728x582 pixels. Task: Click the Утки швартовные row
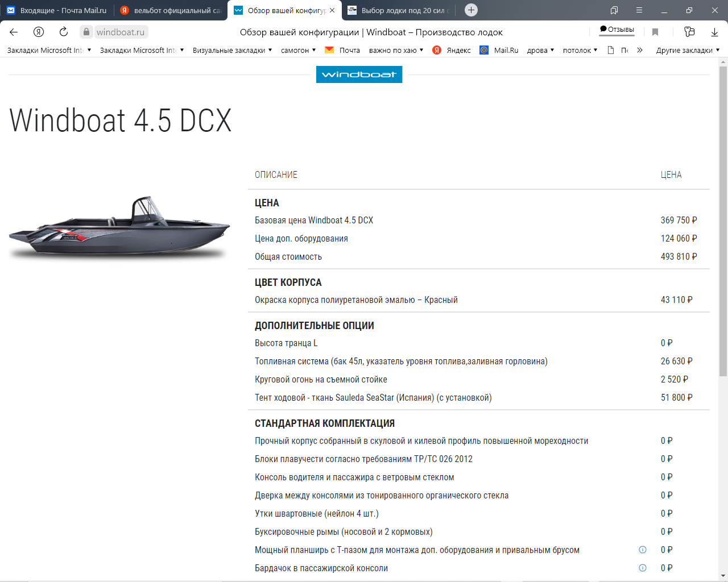[x=479, y=513]
